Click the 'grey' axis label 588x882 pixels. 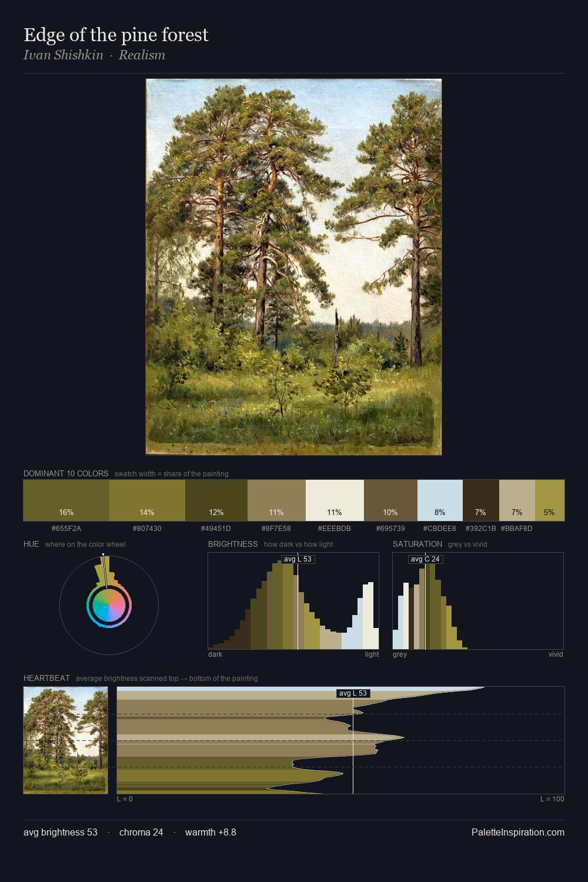(x=400, y=654)
